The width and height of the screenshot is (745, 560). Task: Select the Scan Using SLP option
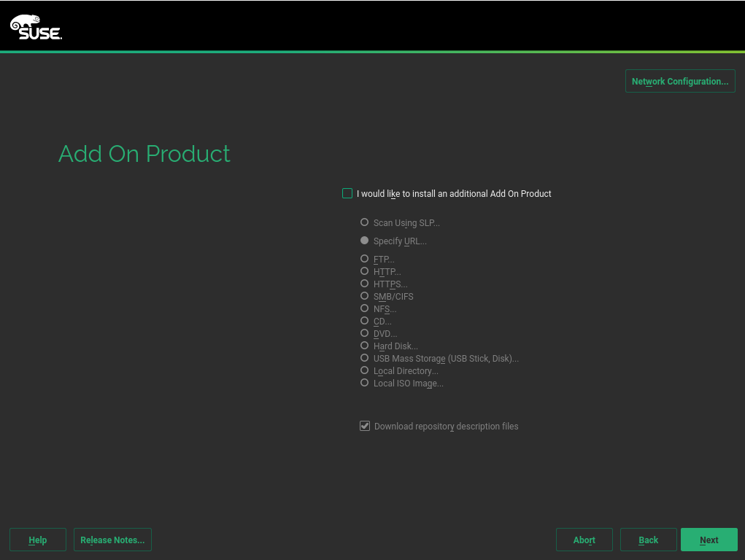[x=365, y=222]
